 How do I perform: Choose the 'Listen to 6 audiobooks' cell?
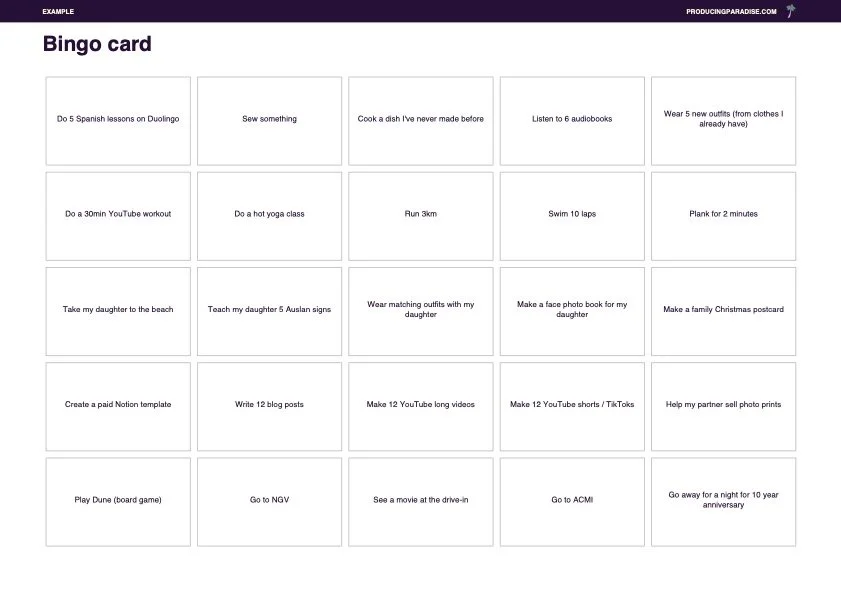(x=572, y=121)
